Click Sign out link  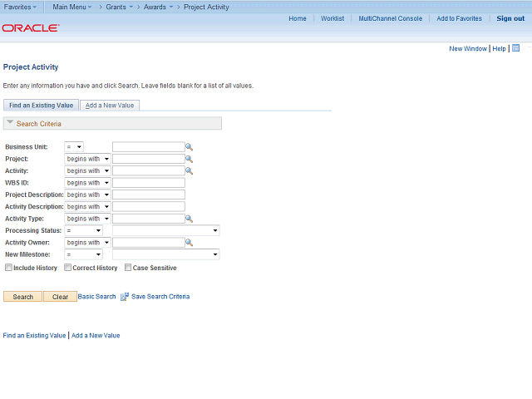pos(510,18)
